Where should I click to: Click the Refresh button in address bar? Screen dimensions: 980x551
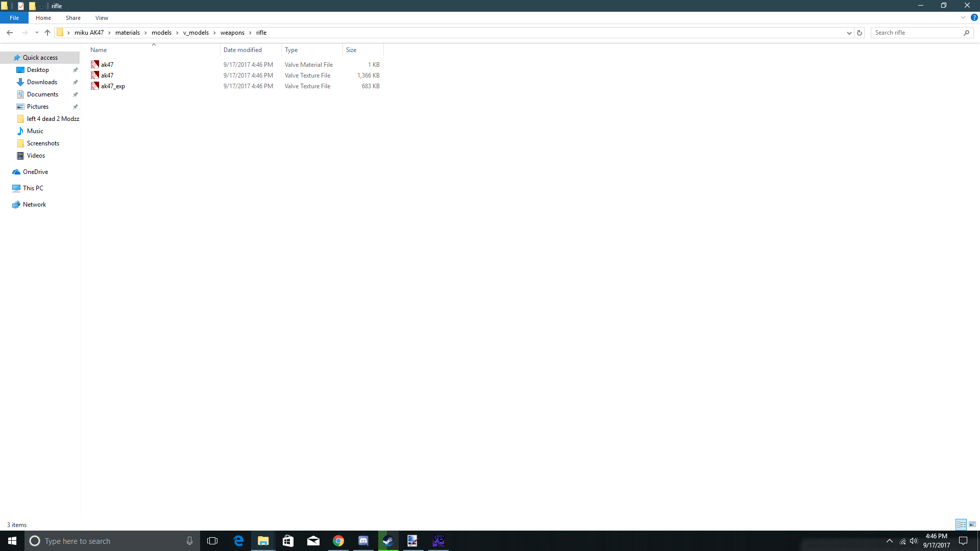[860, 33]
